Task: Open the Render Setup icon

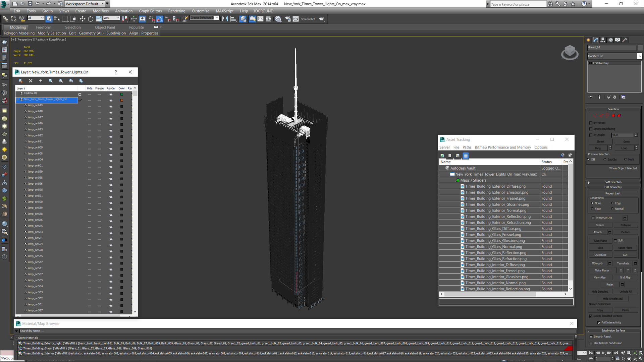Action: click(x=287, y=19)
